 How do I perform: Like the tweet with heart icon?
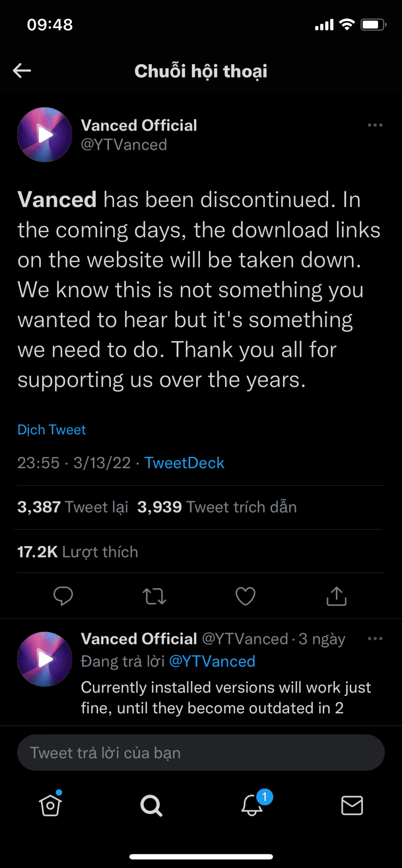[245, 596]
